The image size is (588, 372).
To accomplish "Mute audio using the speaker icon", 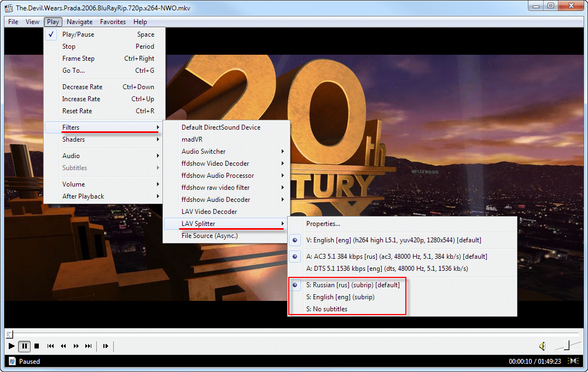I will click(x=542, y=346).
